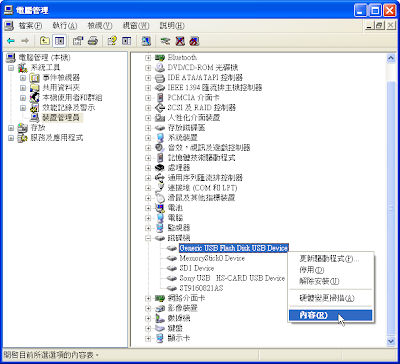Click the 影像裝置 imaging device icon
The image size is (400, 364).
coord(160,308)
